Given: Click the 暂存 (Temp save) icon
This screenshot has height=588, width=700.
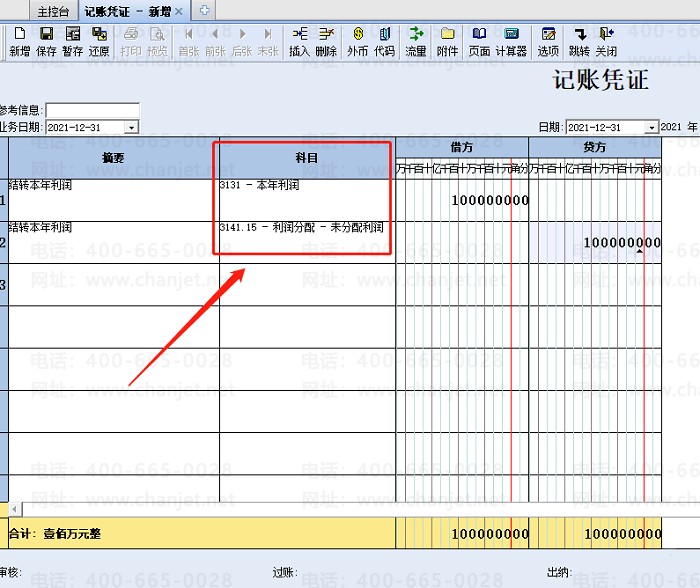Looking at the screenshot, I should (x=73, y=40).
